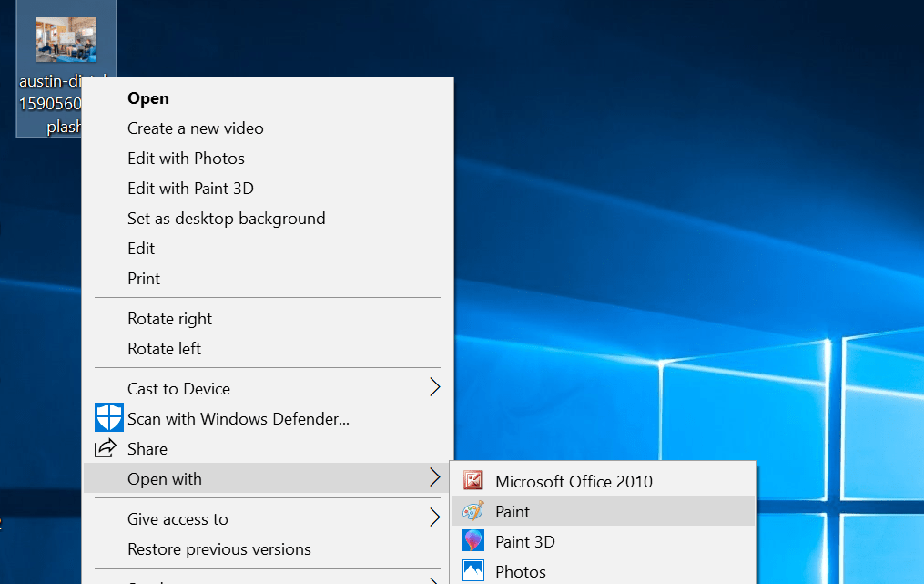
Task: Click the Photos app icon
Action: click(x=473, y=571)
